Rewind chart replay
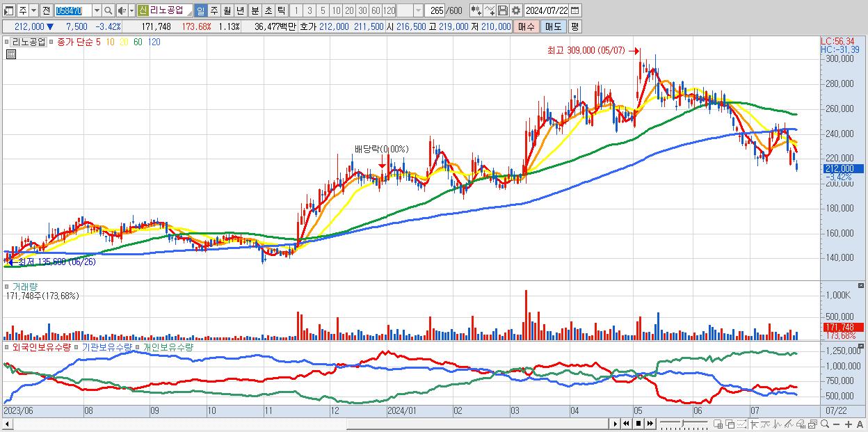The width and height of the screenshot is (868, 432). pos(627,423)
